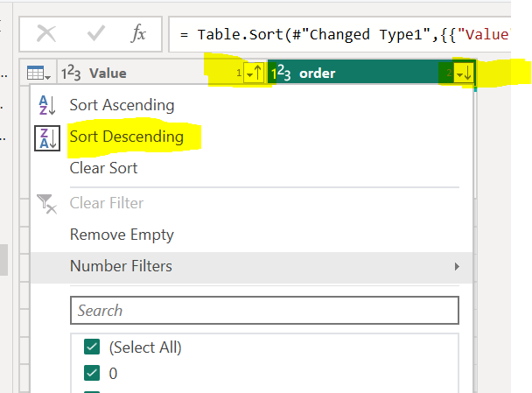Click the 123 data type icon of order column
532x393 pixels.
pos(281,73)
